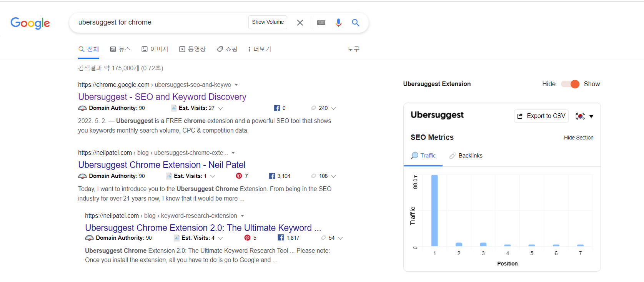Expand options arrow next to keyword-research-extension URL
The height and width of the screenshot is (282, 644).
pyautogui.click(x=242, y=216)
